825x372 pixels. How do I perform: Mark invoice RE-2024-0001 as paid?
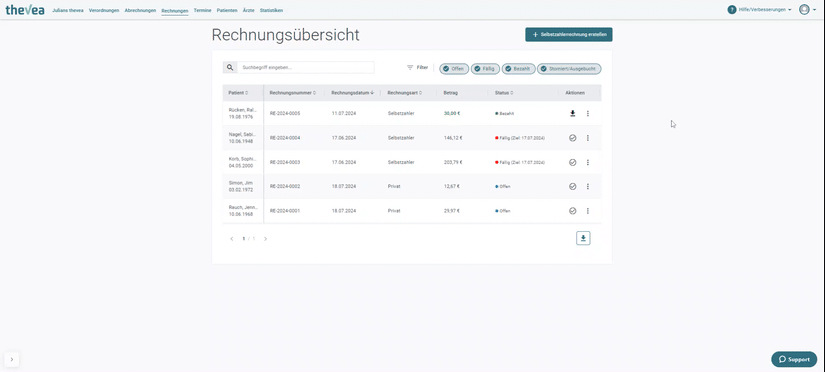click(572, 210)
